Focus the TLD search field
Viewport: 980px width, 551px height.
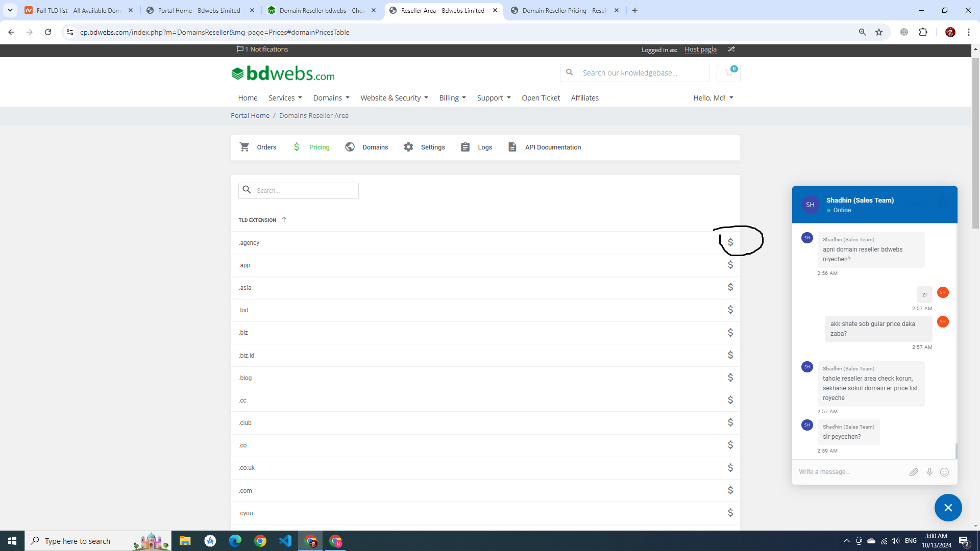[299, 191]
